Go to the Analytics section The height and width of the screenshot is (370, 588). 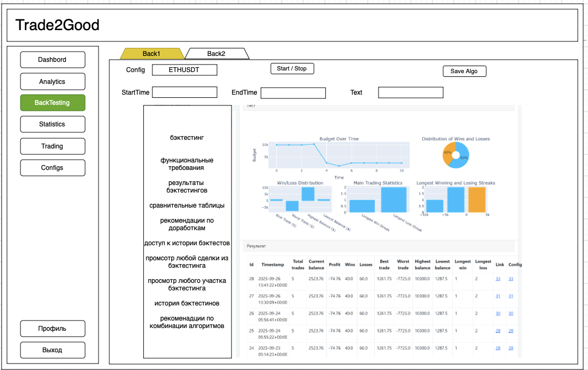tap(52, 82)
